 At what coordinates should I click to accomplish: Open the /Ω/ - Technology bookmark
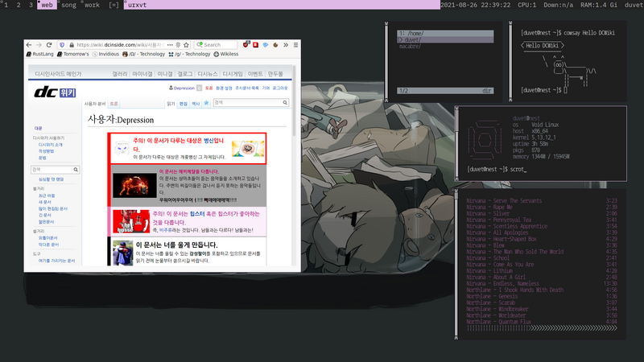pyautogui.click(x=143, y=54)
